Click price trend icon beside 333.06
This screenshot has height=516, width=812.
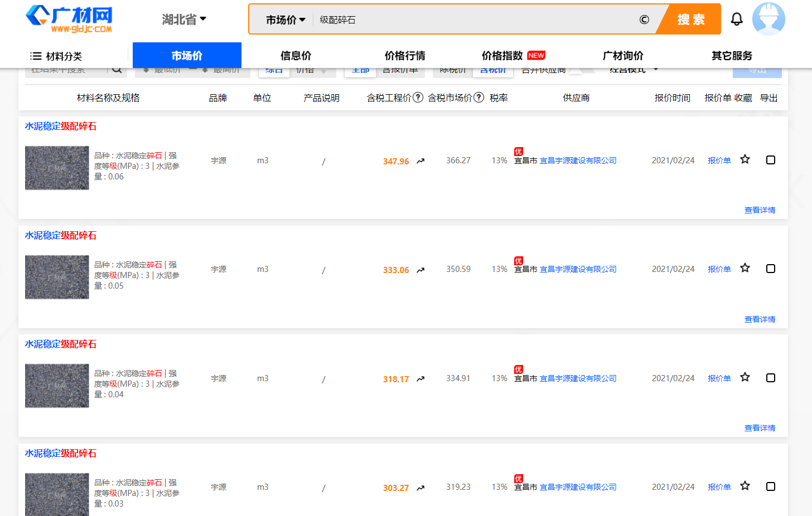[420, 270]
